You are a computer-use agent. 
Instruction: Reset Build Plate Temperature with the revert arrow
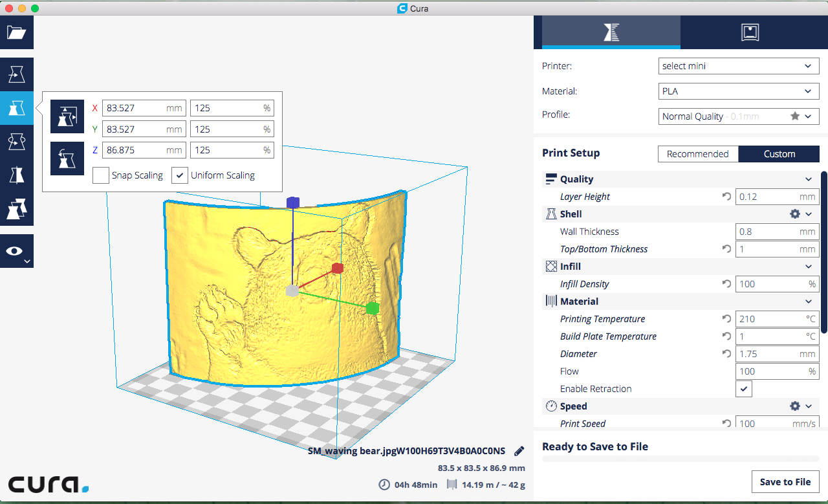[726, 336]
